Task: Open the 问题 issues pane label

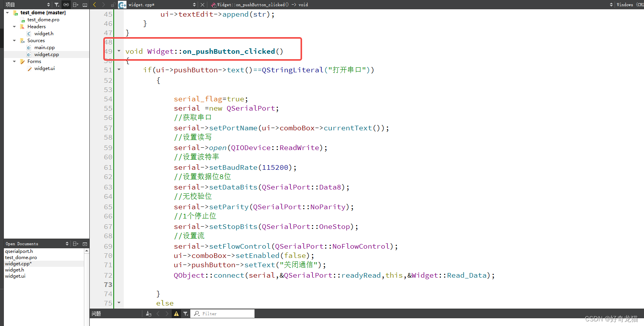Action: point(96,314)
